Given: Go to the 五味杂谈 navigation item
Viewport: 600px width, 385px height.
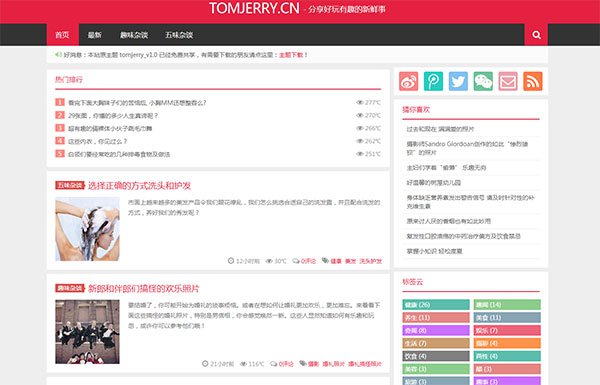Looking at the screenshot, I should click(179, 35).
